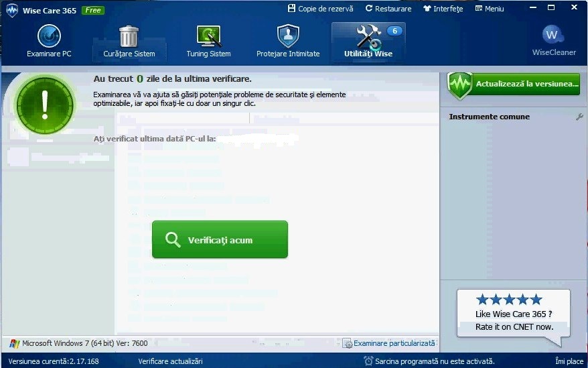
Task: Click the green exclamation status circle
Action: pyautogui.click(x=45, y=105)
